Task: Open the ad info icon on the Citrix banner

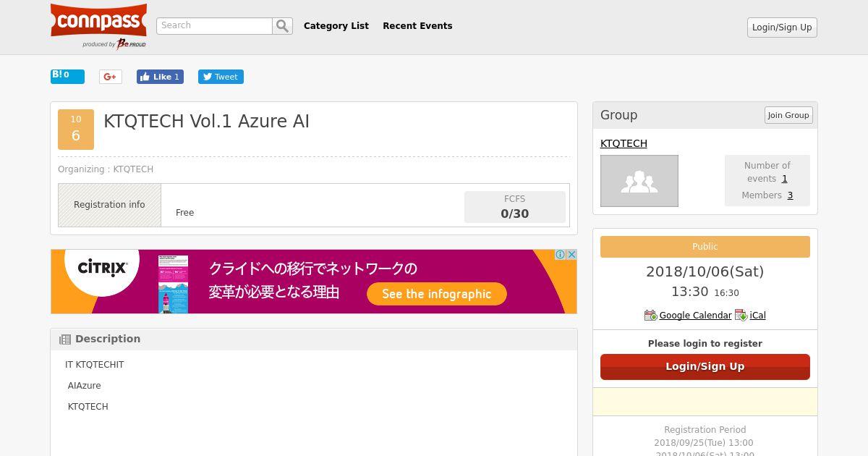Action: point(560,255)
